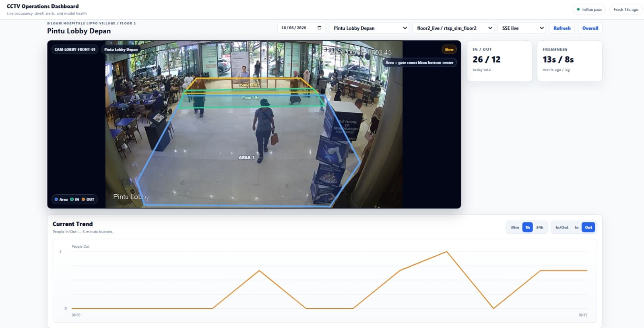Screen dimensions: 644x328
Task: Click the Area + gate count bbox bottom-center label
Action: (419, 62)
